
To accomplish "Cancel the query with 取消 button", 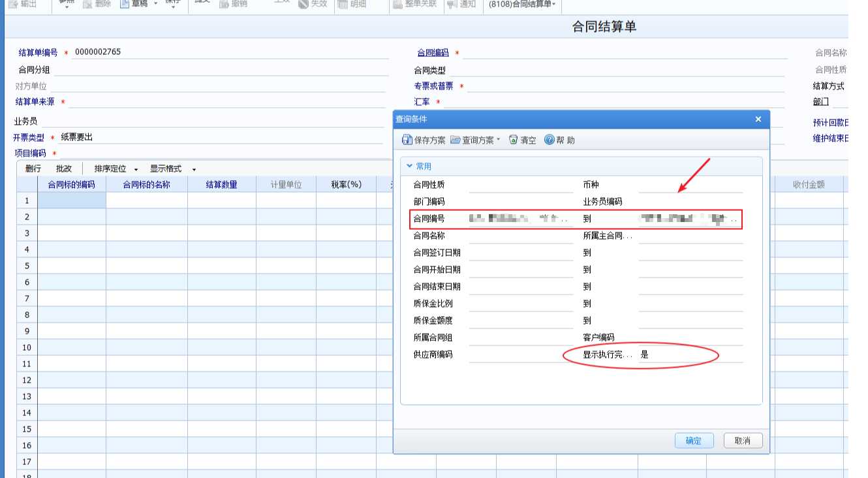I will click(743, 441).
